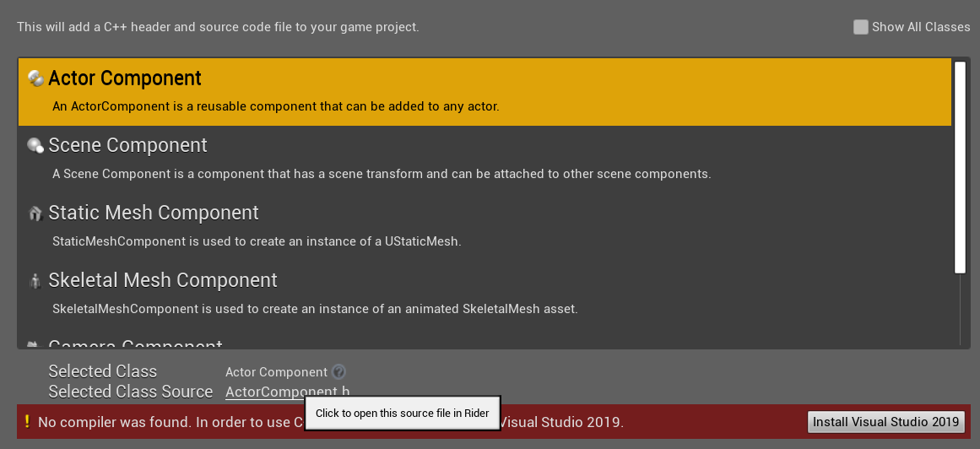Click the Skeletal Mesh Component figure icon
Screen dimensions: 980x449
point(35,281)
